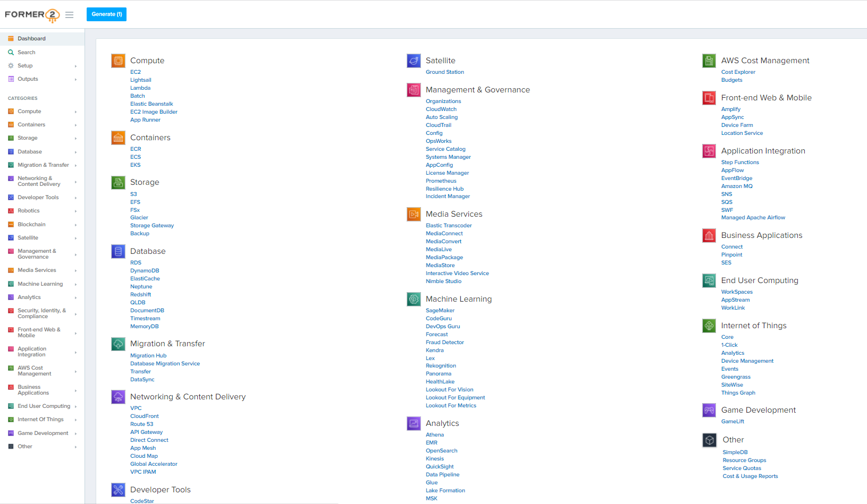The image size is (867, 504).
Task: Click the Compute category icon in main panel
Action: (118, 61)
